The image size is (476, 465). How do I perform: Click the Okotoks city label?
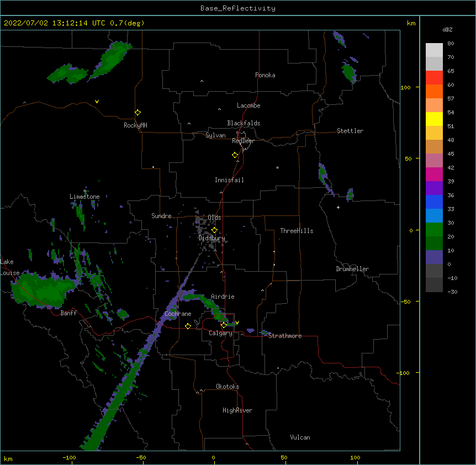click(228, 387)
